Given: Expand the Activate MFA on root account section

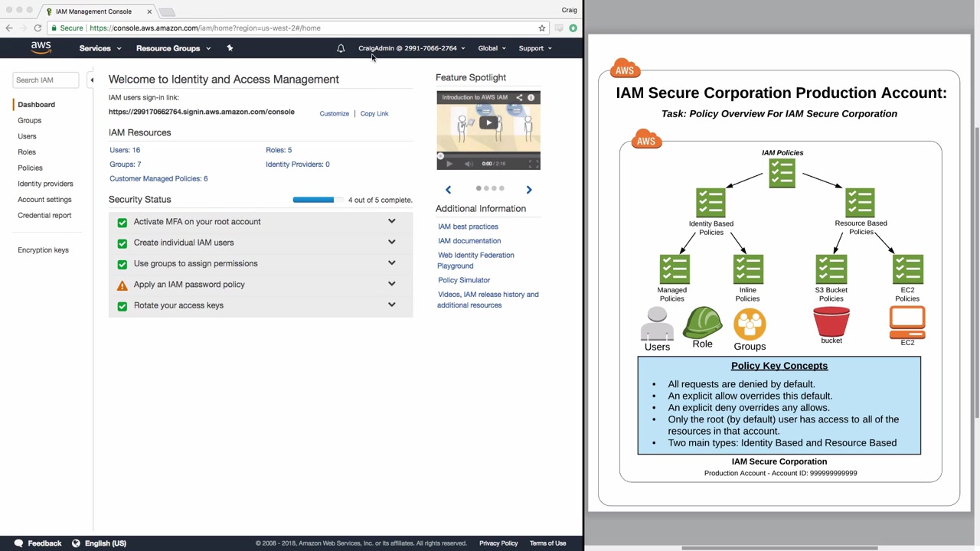Looking at the screenshot, I should click(x=391, y=221).
